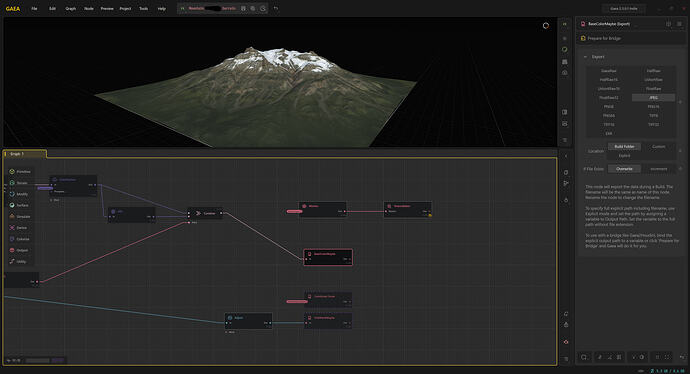Screen dimensions: 690x374
Task: Click the collapse arrow atop graph side strip
Action: click(x=566, y=156)
